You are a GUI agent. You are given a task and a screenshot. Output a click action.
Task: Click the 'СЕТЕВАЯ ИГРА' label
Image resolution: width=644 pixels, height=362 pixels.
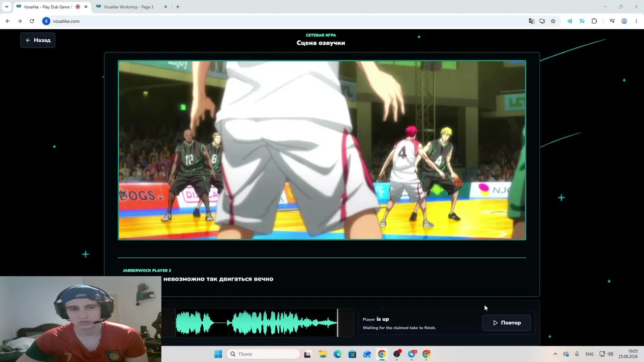pyautogui.click(x=321, y=35)
